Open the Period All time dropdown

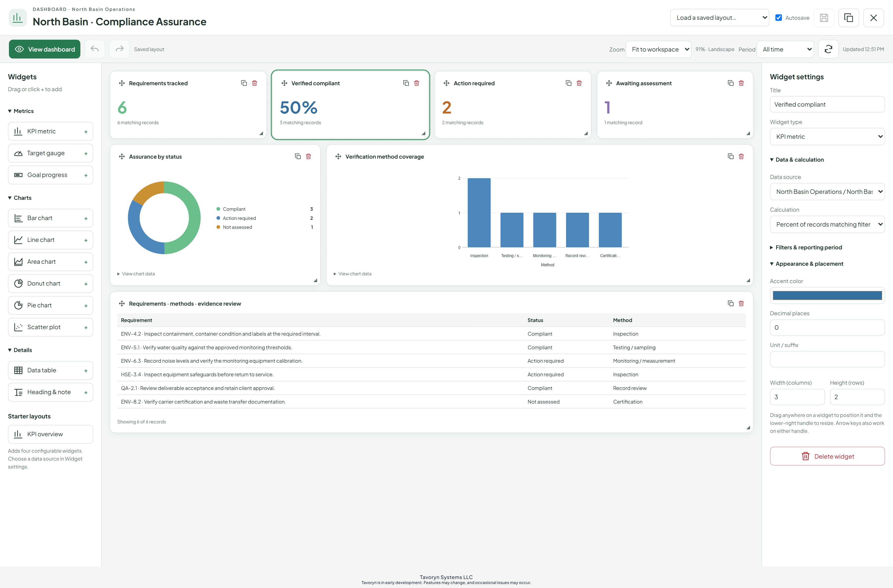785,49
